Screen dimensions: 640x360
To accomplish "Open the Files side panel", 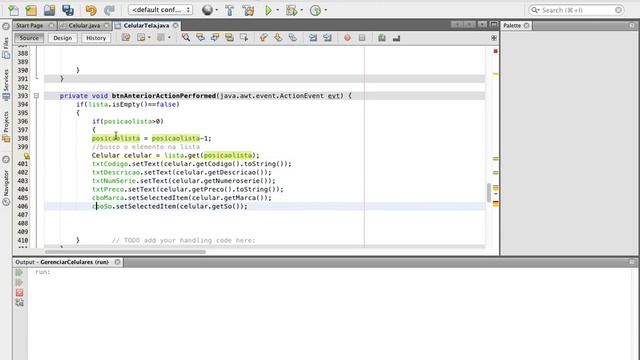I will (x=6, y=48).
